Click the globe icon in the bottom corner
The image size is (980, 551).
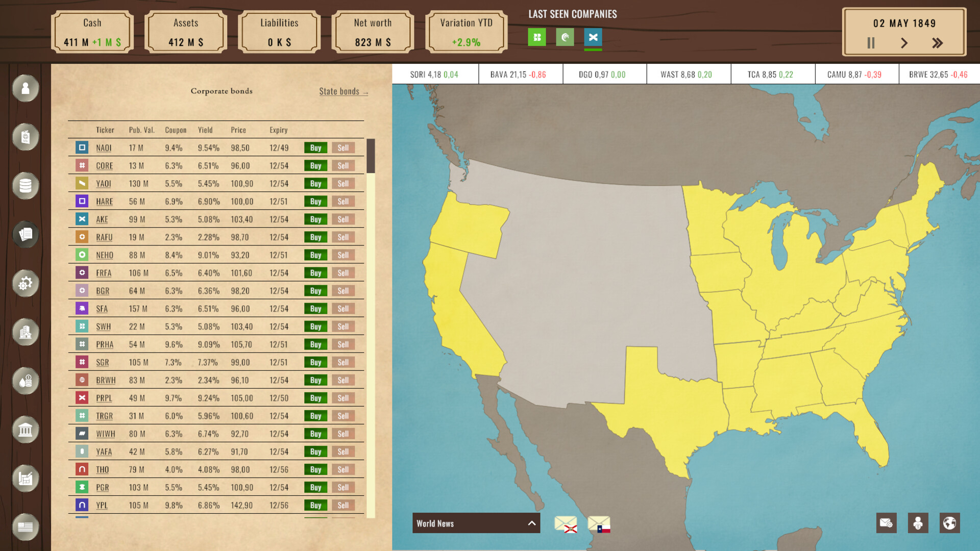(949, 523)
